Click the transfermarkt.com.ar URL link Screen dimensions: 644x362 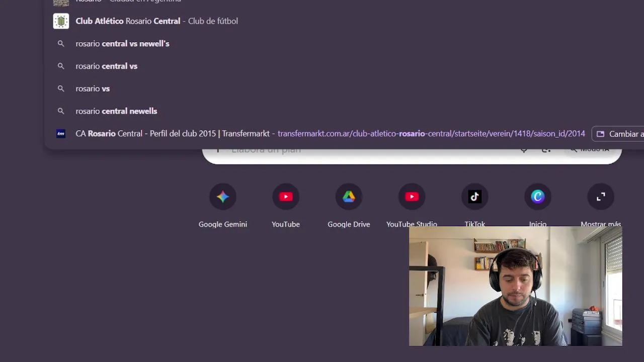(431, 134)
